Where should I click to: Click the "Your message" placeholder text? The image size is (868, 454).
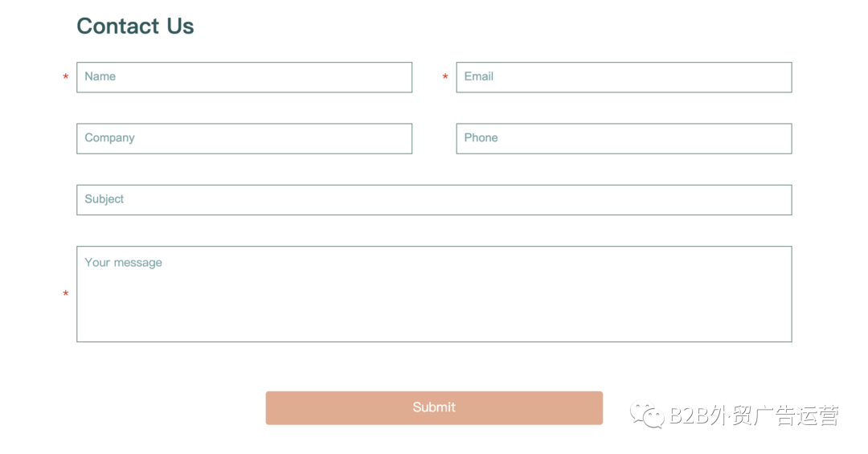[x=123, y=263]
